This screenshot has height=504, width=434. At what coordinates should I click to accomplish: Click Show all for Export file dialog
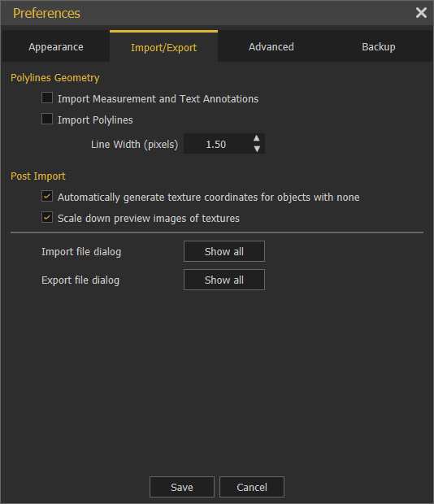click(224, 280)
